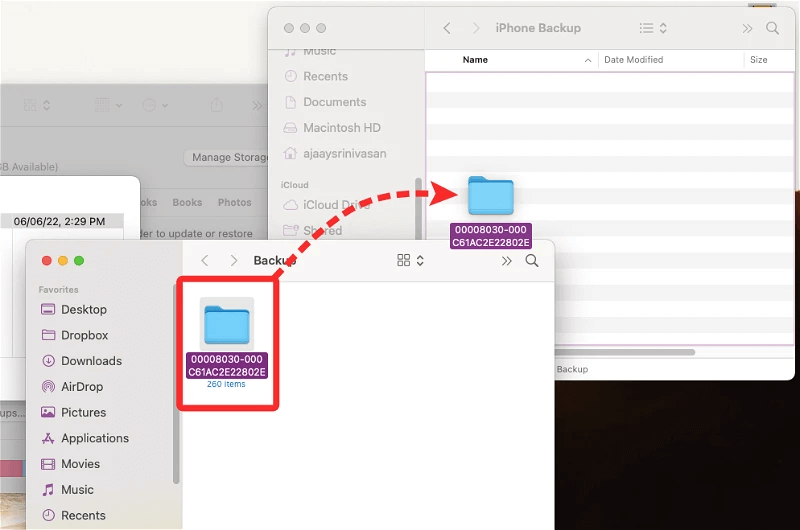Select the folder in the Backup window
The width and height of the screenshot is (800, 530).
click(227, 342)
